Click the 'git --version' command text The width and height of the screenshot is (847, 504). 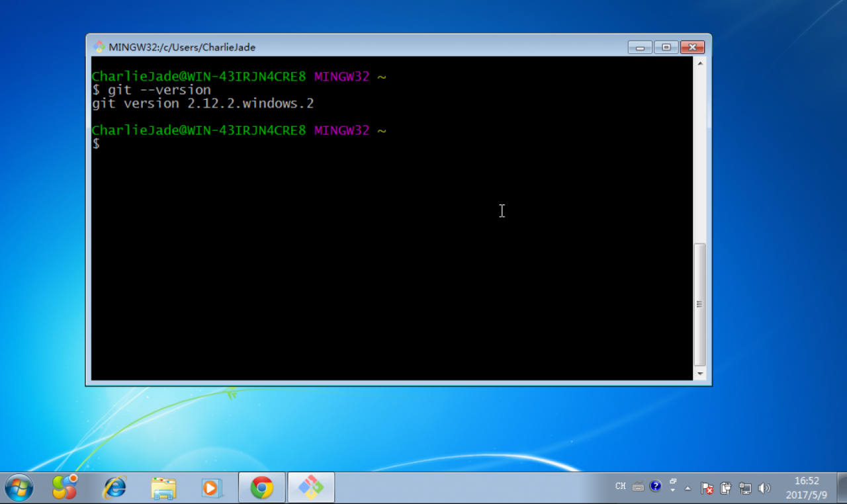159,90
